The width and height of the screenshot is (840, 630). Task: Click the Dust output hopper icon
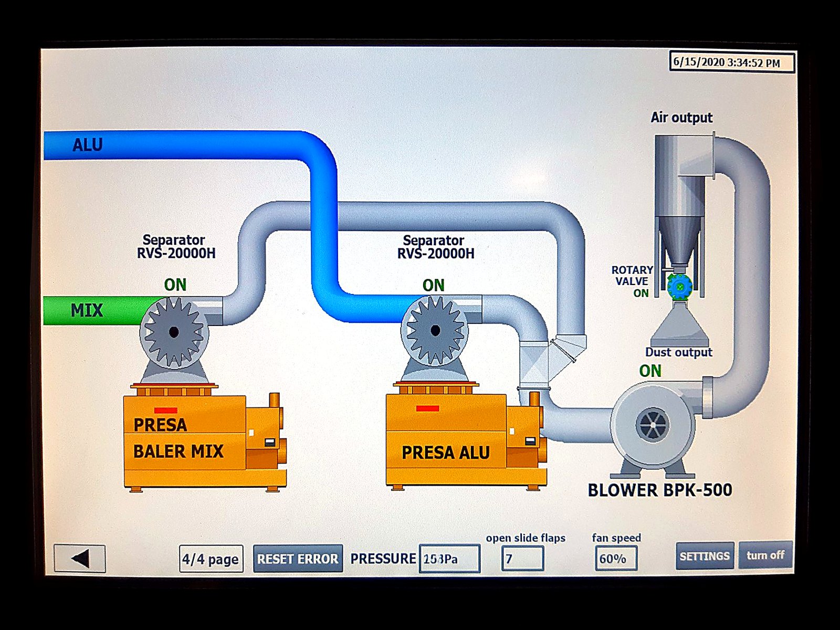[680, 324]
